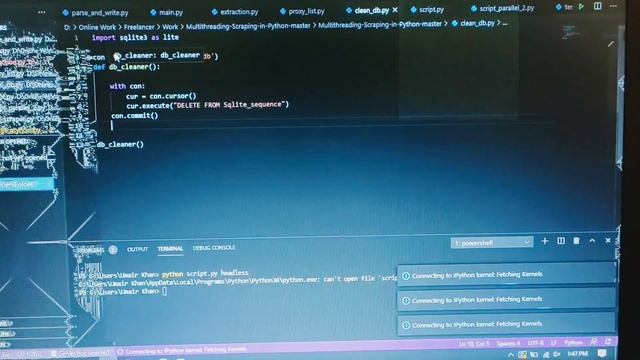Screen dimensions: 640x360
Task: Click the Ln, Col cursor position indicator
Action: tap(474, 344)
